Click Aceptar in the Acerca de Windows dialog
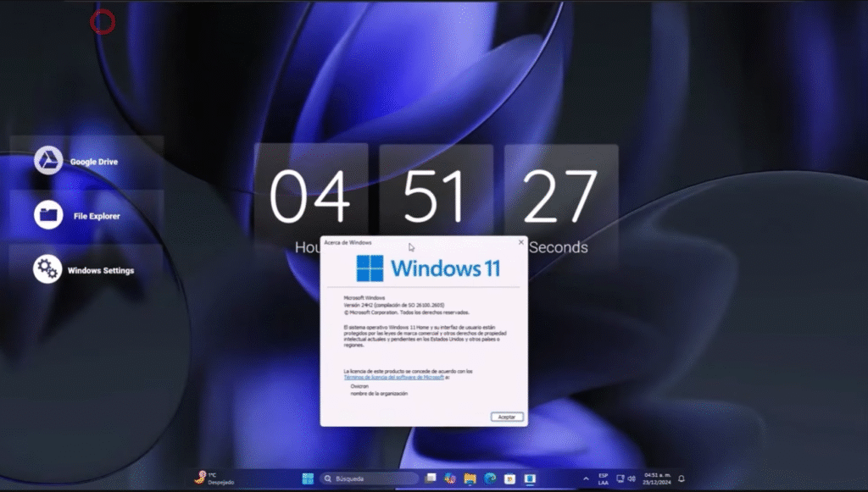 pos(507,417)
